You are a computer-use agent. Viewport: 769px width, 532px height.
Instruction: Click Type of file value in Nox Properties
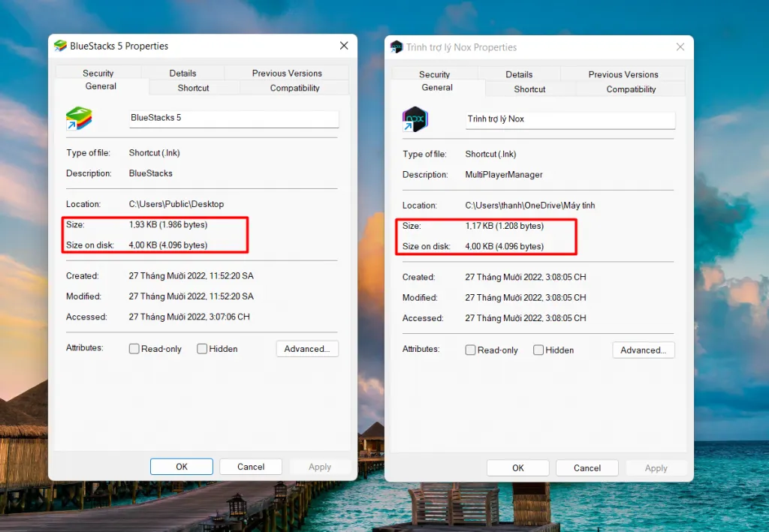[x=491, y=154]
